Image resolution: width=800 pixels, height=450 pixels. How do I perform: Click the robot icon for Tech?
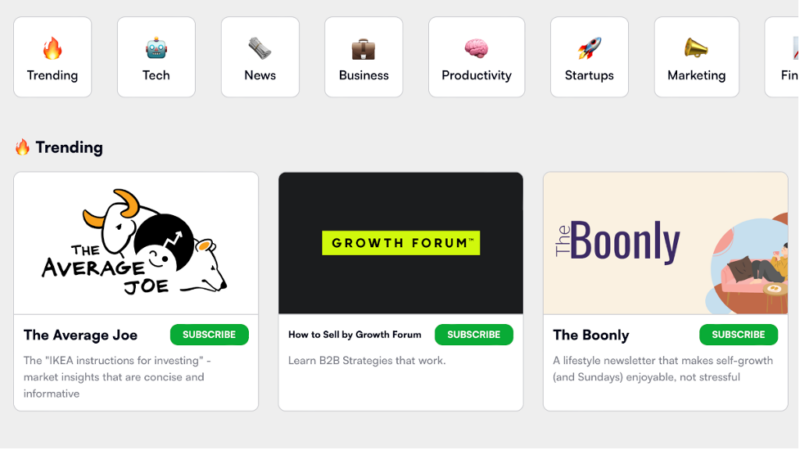pos(156,48)
